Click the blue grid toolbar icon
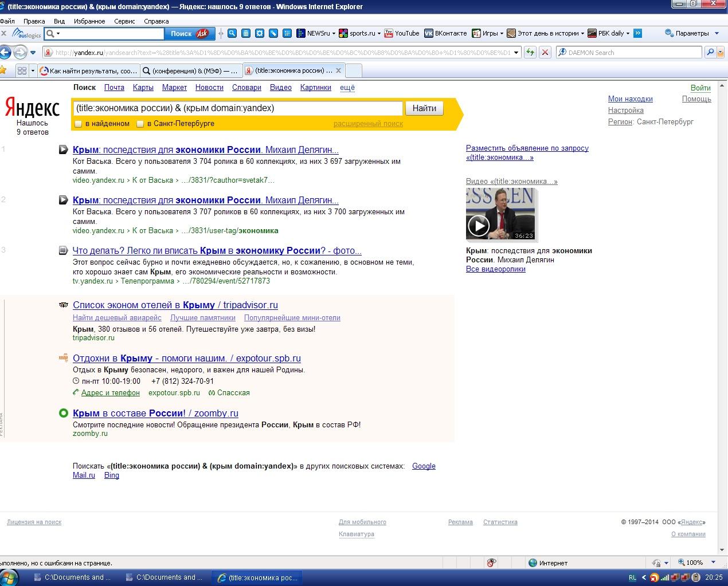 [287, 33]
